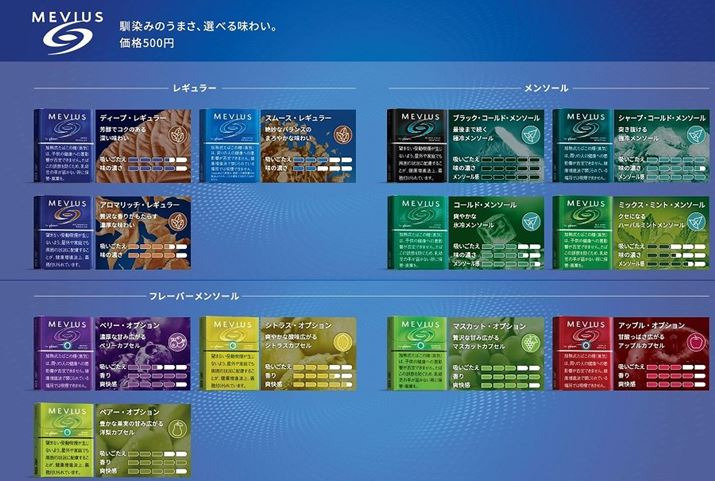Click the メンソール感 bar on ブラック・コールド・メンソール
715x481 pixels.
tap(510, 177)
